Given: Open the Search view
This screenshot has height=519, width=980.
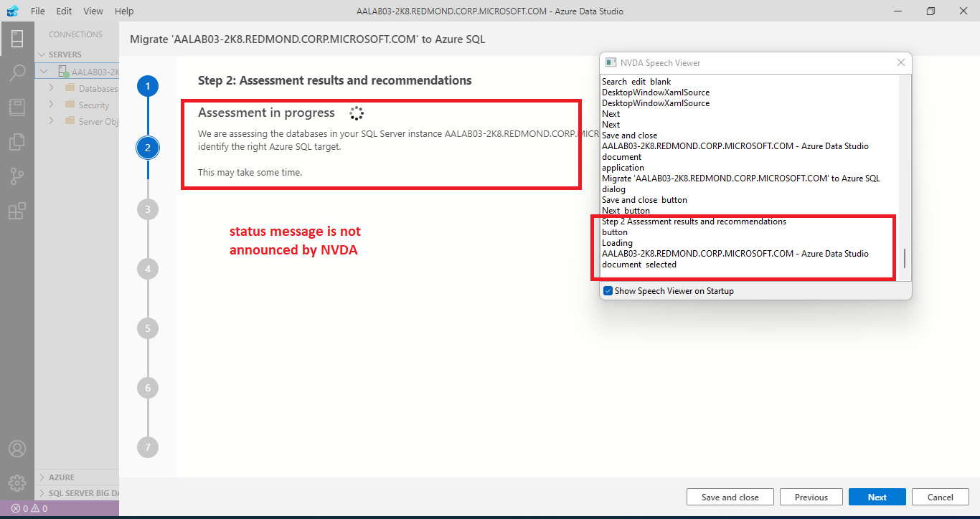Looking at the screenshot, I should point(17,72).
